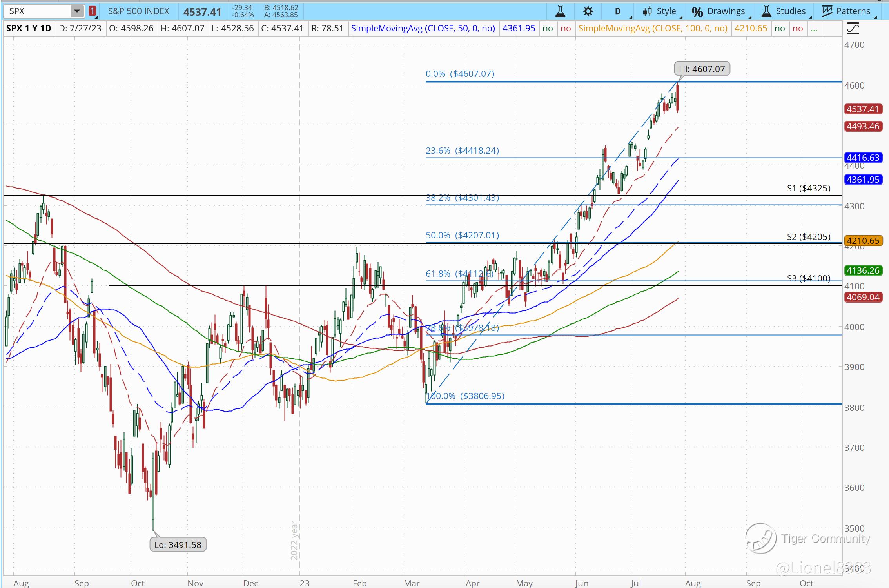Expand the SPX symbol dropdown arrow

pyautogui.click(x=77, y=11)
